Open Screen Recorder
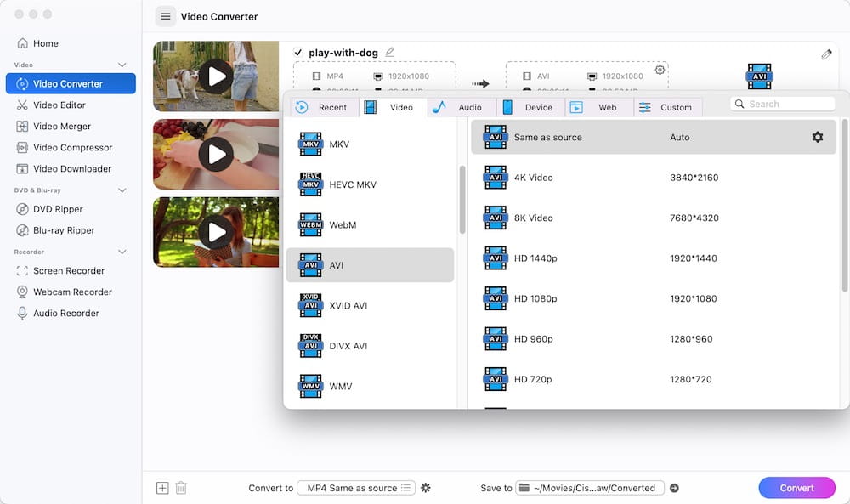The height and width of the screenshot is (504, 850). click(x=69, y=270)
